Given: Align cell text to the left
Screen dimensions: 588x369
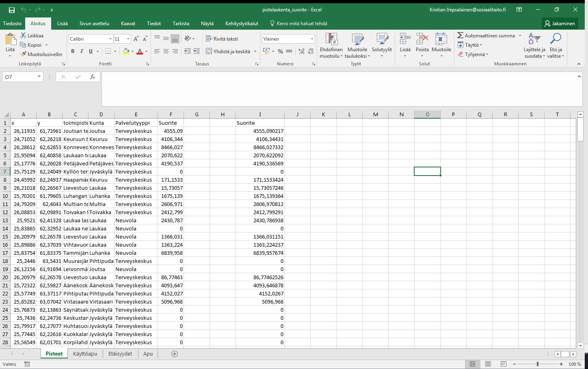Looking at the screenshot, I should pyautogui.click(x=157, y=51).
